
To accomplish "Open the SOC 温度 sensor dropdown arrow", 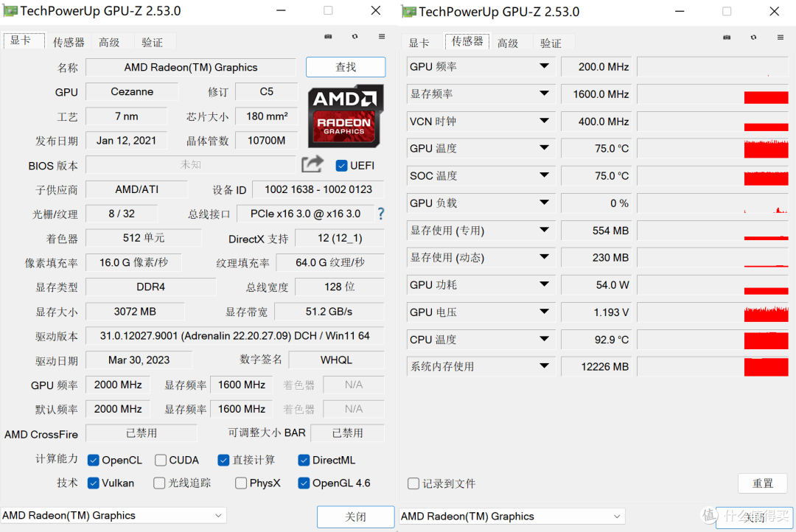I will pyautogui.click(x=544, y=175).
